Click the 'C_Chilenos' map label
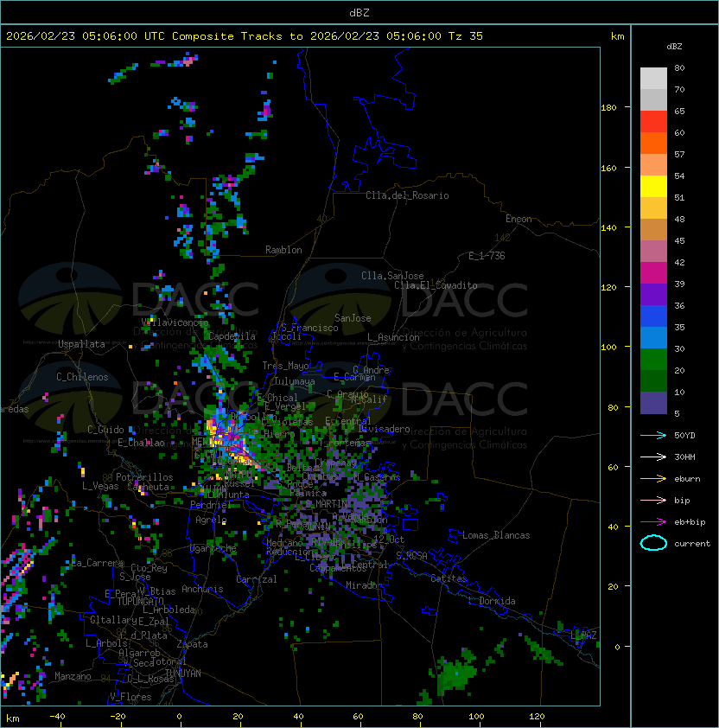This screenshot has width=719, height=728. 82,377
